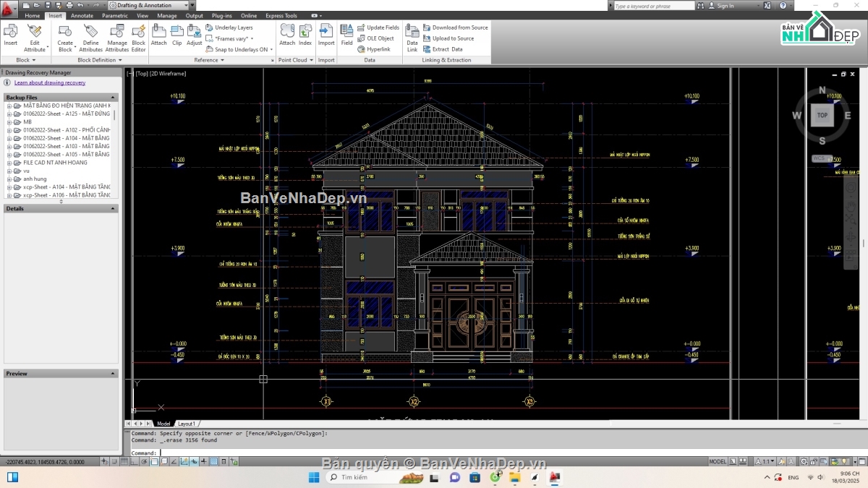Image resolution: width=868 pixels, height=488 pixels.
Task: Switch to the Annotate ribbon tab
Action: click(82, 15)
